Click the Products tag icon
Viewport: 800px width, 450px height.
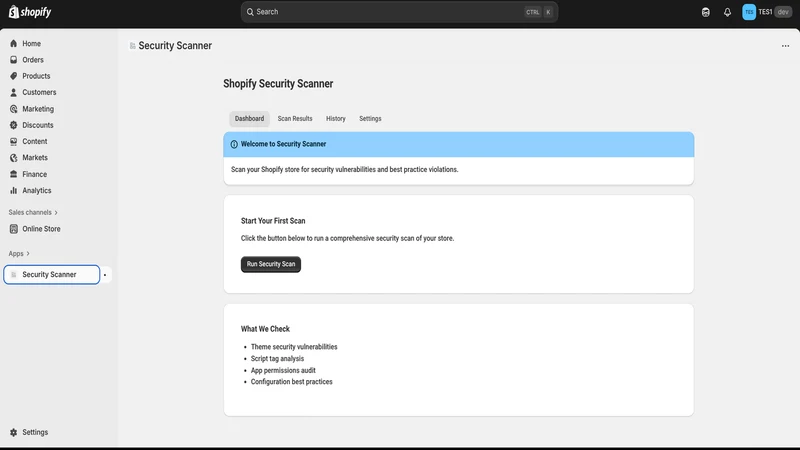(14, 76)
